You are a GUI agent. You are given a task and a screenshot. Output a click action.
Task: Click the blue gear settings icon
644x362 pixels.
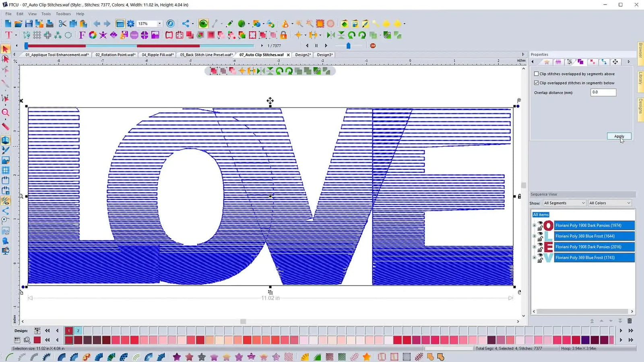coord(130,24)
